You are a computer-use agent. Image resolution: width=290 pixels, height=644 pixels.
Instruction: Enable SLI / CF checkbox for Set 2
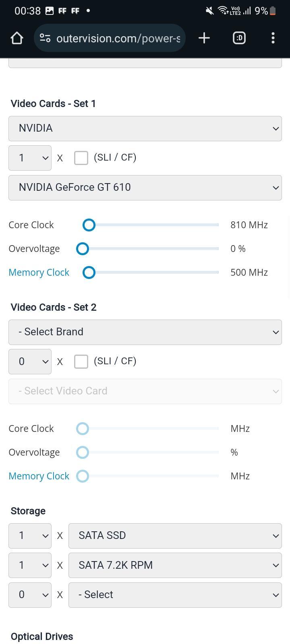[81, 361]
